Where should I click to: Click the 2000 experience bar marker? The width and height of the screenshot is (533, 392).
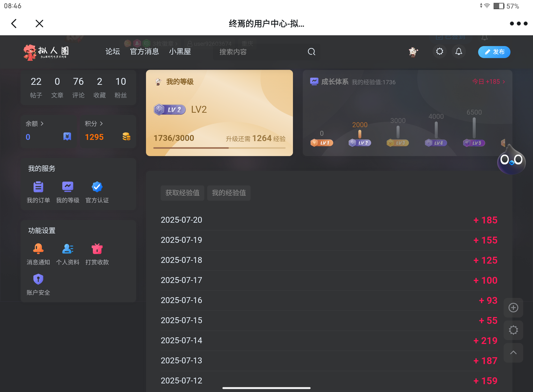[x=360, y=134]
